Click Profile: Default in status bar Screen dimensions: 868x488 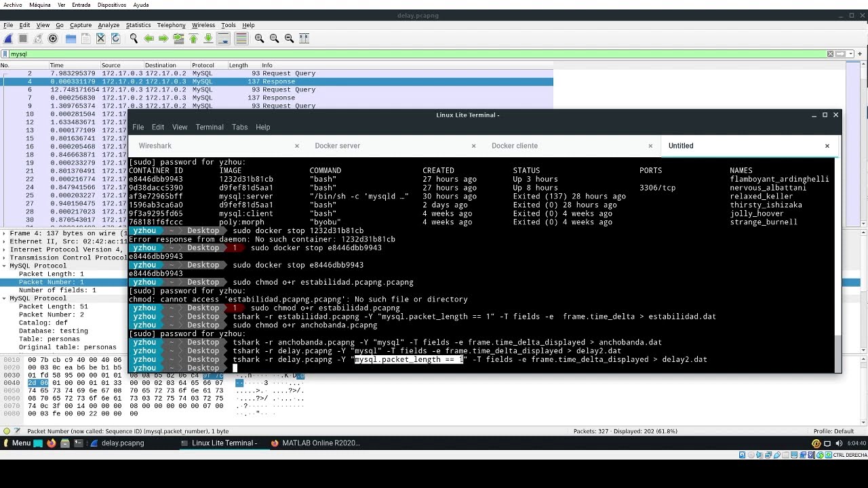(x=833, y=431)
